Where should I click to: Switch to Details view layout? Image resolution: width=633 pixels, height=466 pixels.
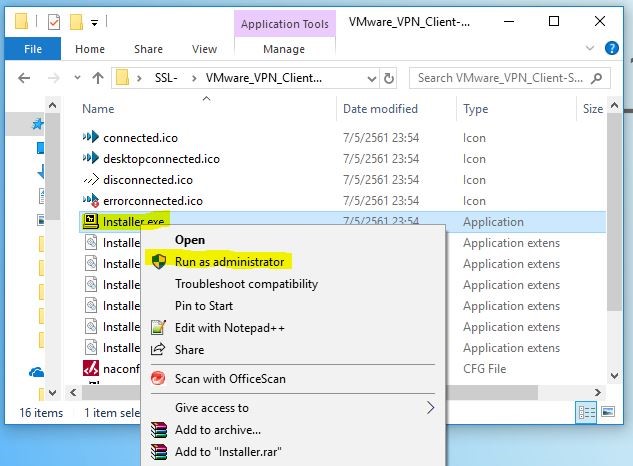[587, 412]
